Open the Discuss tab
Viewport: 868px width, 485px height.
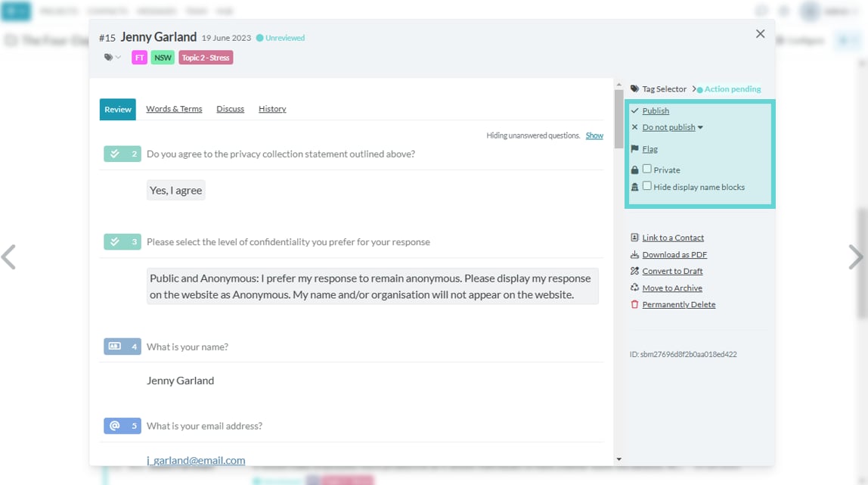[x=231, y=109]
